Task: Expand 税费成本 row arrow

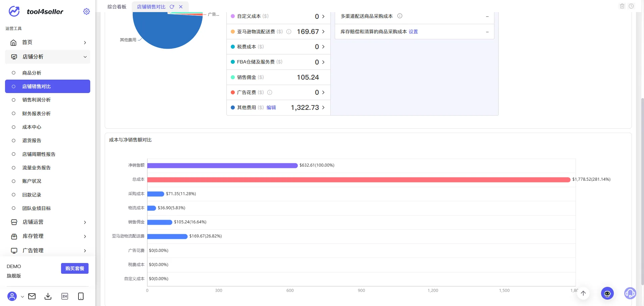Action: point(323,47)
